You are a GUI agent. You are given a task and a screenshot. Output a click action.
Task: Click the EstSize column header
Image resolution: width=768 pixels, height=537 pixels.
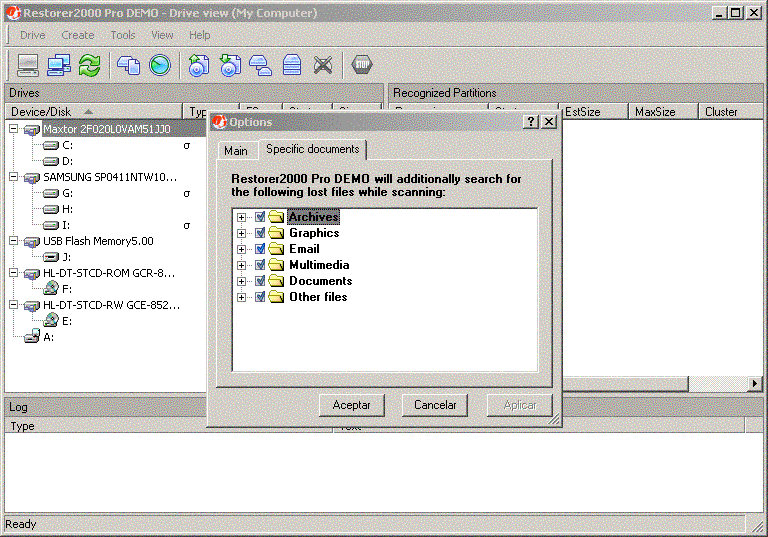594,112
